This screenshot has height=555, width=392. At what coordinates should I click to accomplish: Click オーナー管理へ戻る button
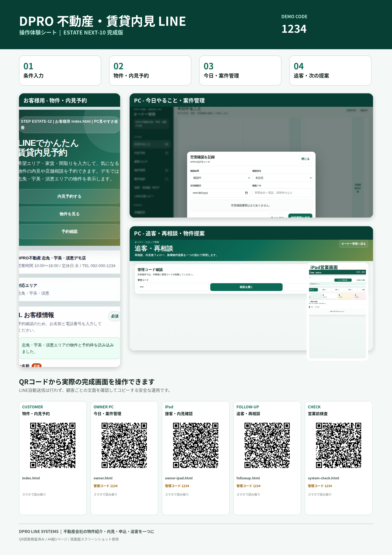click(x=353, y=244)
